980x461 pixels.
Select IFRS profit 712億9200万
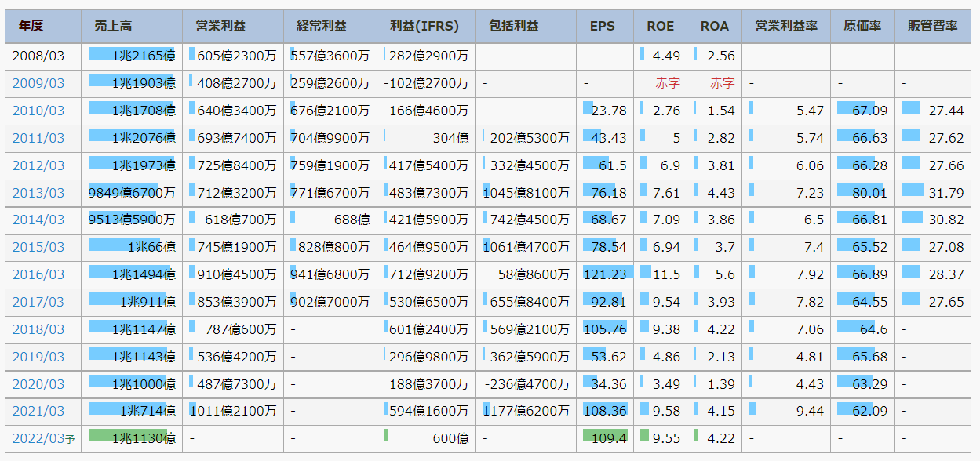coord(429,274)
